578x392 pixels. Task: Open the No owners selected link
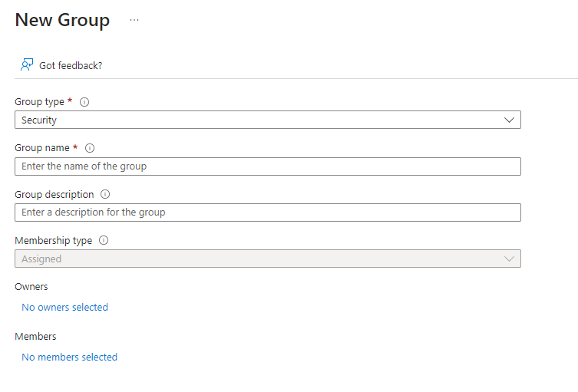[64, 307]
